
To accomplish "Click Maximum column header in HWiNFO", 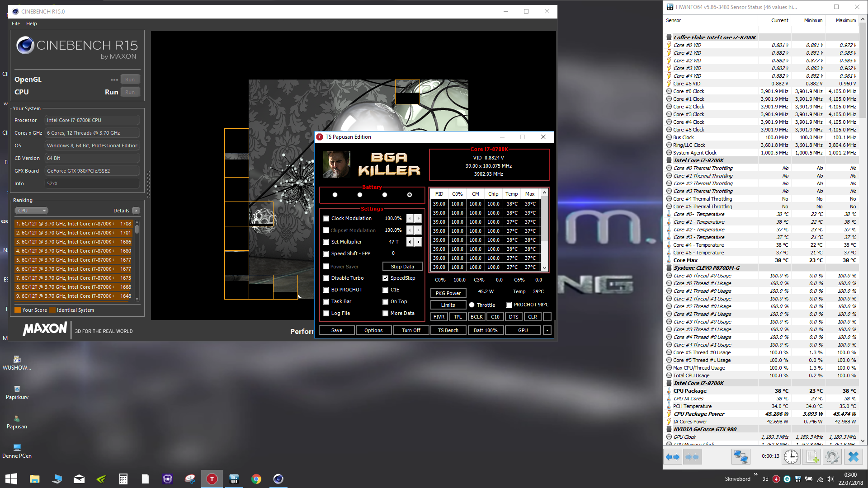I will pos(842,21).
